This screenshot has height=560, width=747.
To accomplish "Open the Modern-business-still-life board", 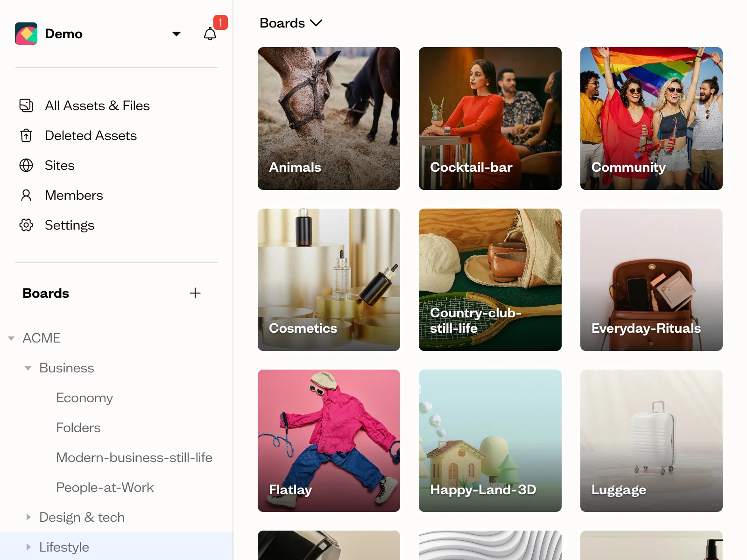I will coord(134,457).
